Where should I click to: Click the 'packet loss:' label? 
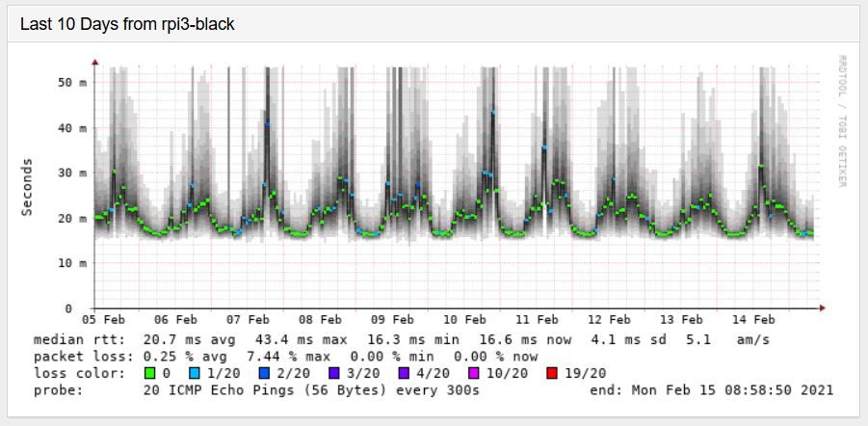click(83, 357)
